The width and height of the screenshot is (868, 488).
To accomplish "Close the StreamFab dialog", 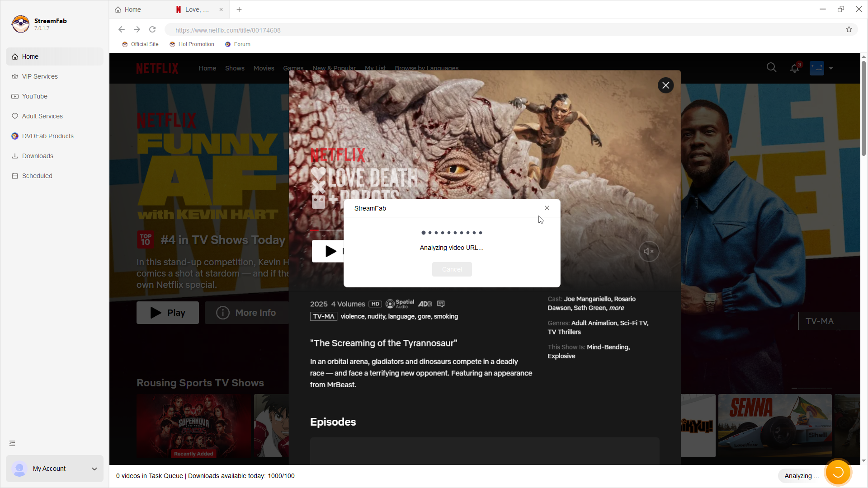I will (547, 208).
